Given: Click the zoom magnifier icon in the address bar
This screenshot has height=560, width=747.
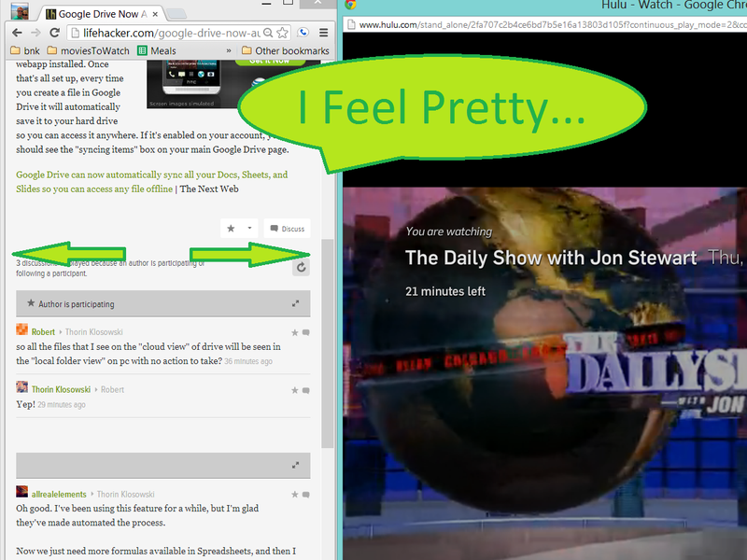Looking at the screenshot, I should pos(268,33).
